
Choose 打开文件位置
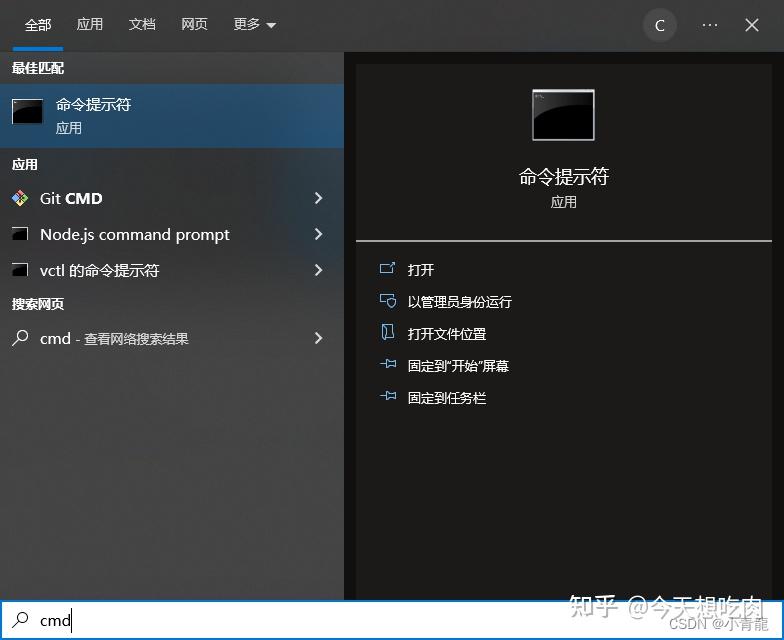coord(446,334)
